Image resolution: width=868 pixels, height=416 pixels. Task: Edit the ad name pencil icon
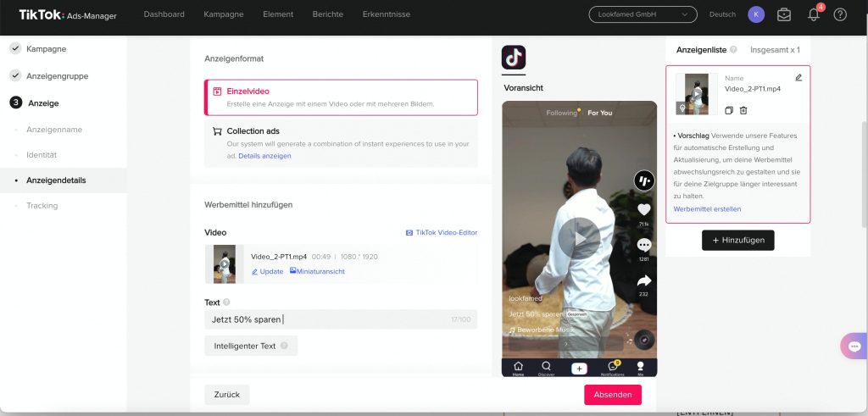click(x=798, y=78)
